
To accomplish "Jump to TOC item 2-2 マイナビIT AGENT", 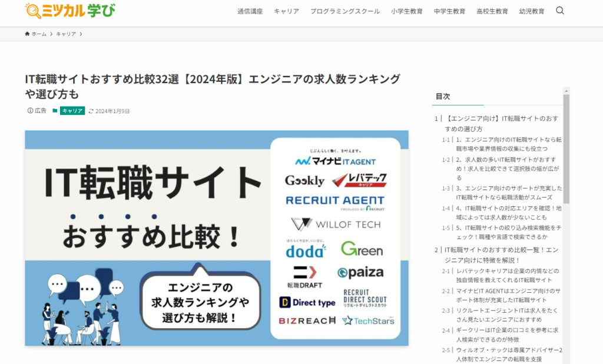I will click(x=508, y=295).
